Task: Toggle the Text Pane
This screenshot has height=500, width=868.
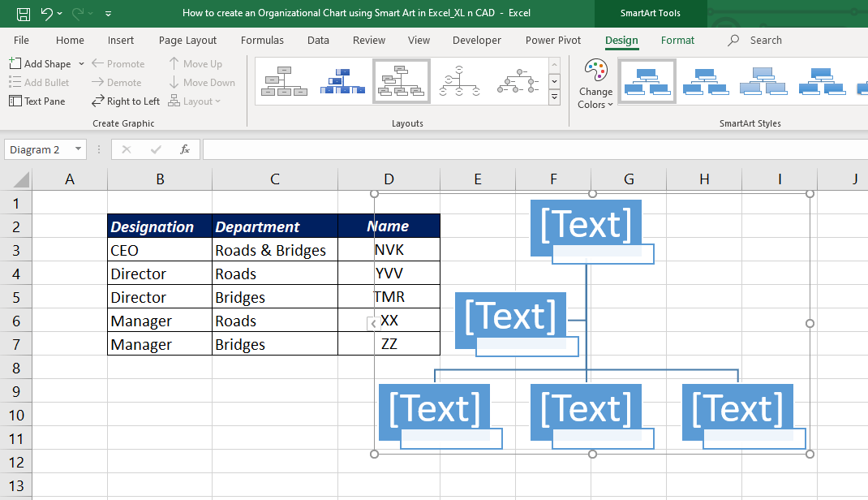Action: coord(37,101)
